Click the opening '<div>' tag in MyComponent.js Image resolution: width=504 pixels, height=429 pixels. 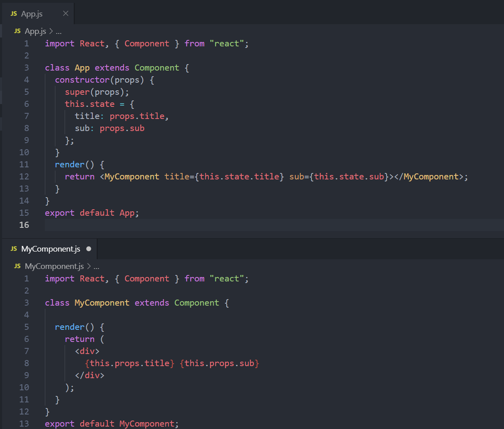(x=87, y=351)
